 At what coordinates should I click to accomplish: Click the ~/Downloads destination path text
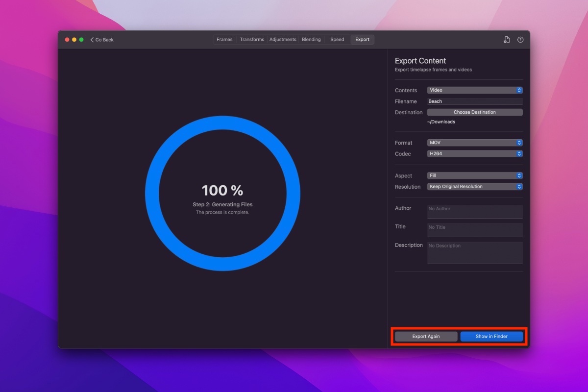[x=441, y=122]
